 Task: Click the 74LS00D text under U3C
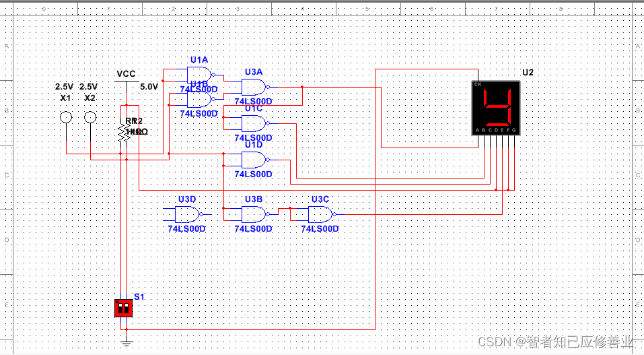pyautogui.click(x=320, y=229)
